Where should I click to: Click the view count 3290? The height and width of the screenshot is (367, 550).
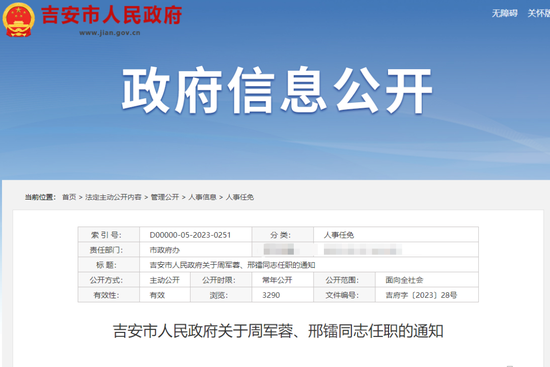271,295
